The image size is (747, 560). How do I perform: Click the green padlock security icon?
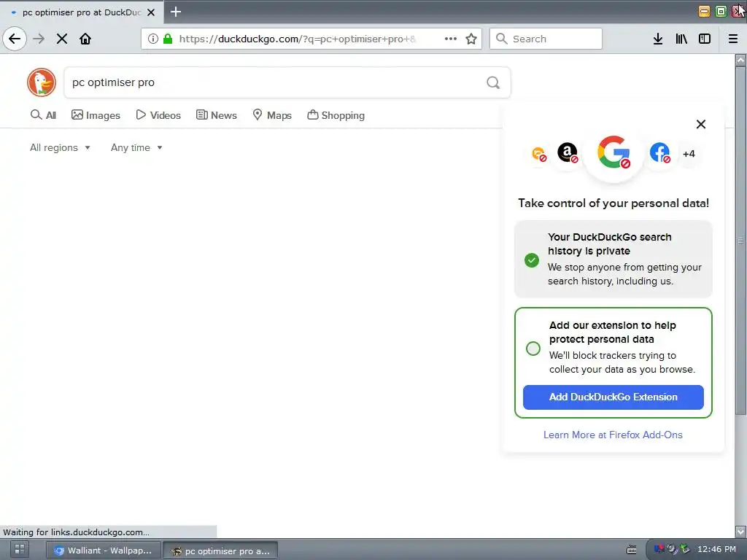168,39
